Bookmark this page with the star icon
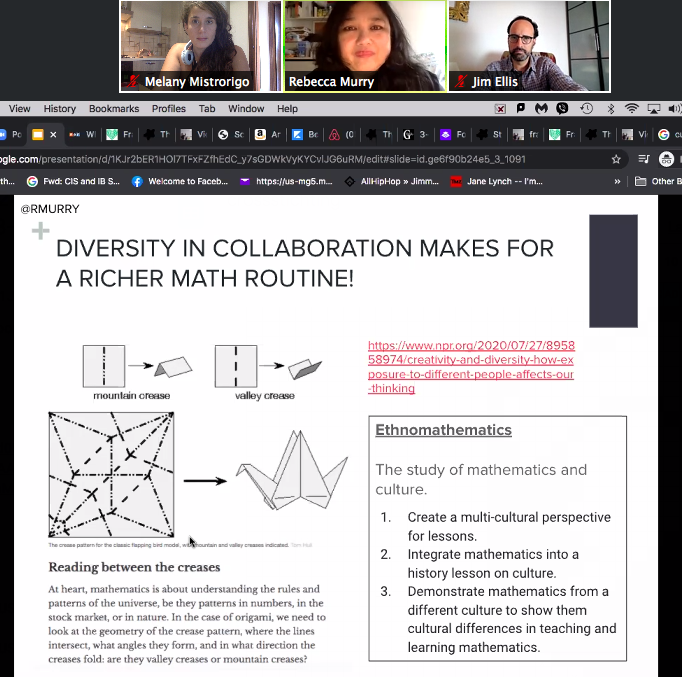Screen dimensions: 682x677 [x=616, y=160]
